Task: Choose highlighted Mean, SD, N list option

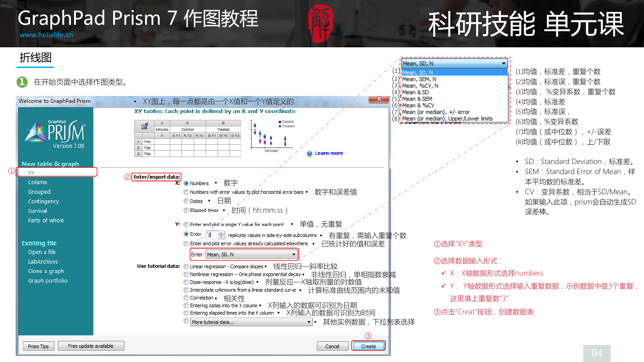Action: [x=454, y=73]
